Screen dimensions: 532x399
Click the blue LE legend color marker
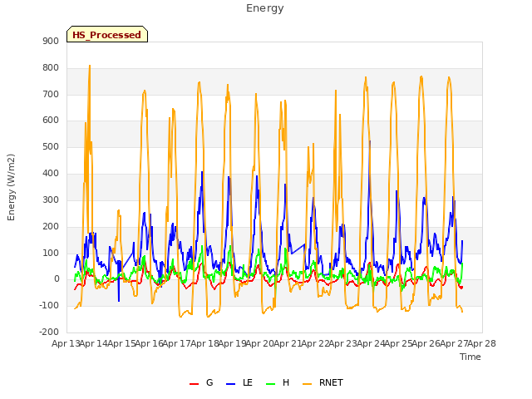230,384
